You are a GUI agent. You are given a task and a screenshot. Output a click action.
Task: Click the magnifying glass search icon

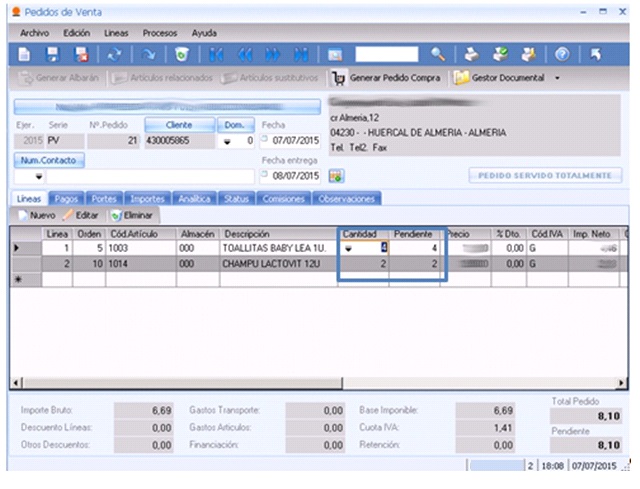pos(438,53)
